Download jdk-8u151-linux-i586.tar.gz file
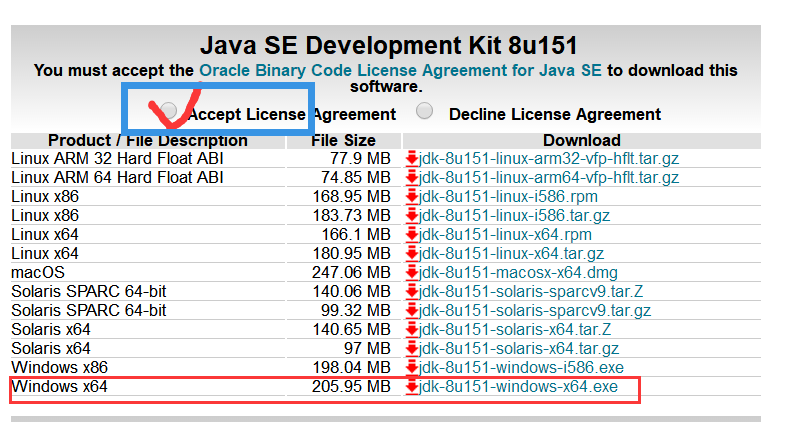 tap(514, 216)
